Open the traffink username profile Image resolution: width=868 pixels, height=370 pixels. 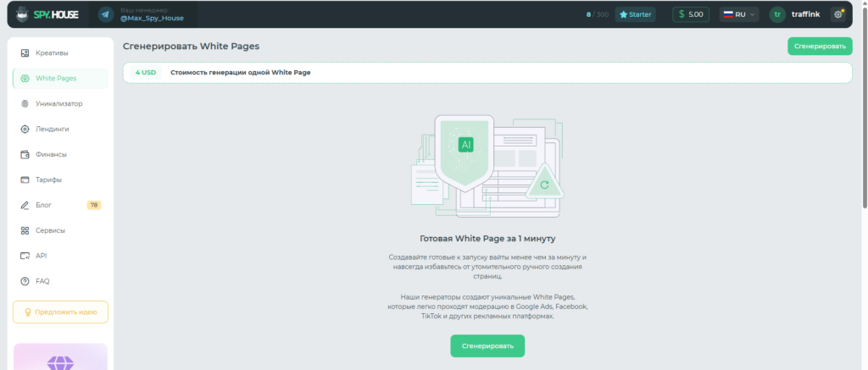pos(805,14)
